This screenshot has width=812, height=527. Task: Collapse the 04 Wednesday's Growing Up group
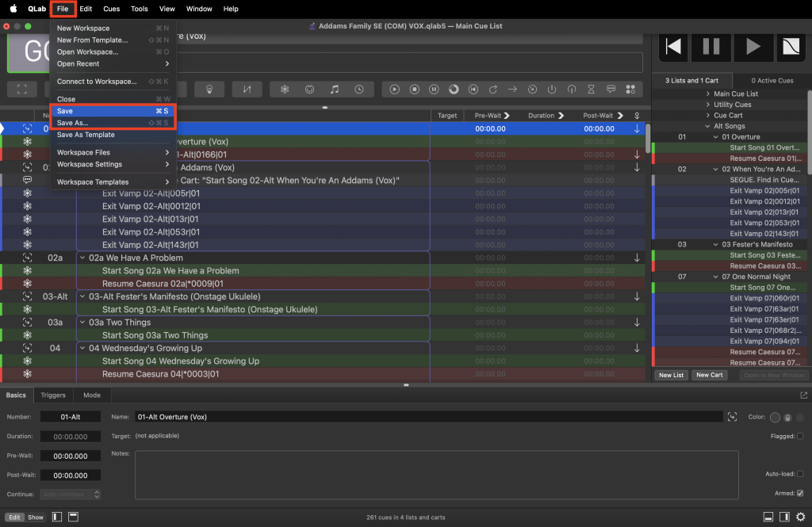pos(82,348)
